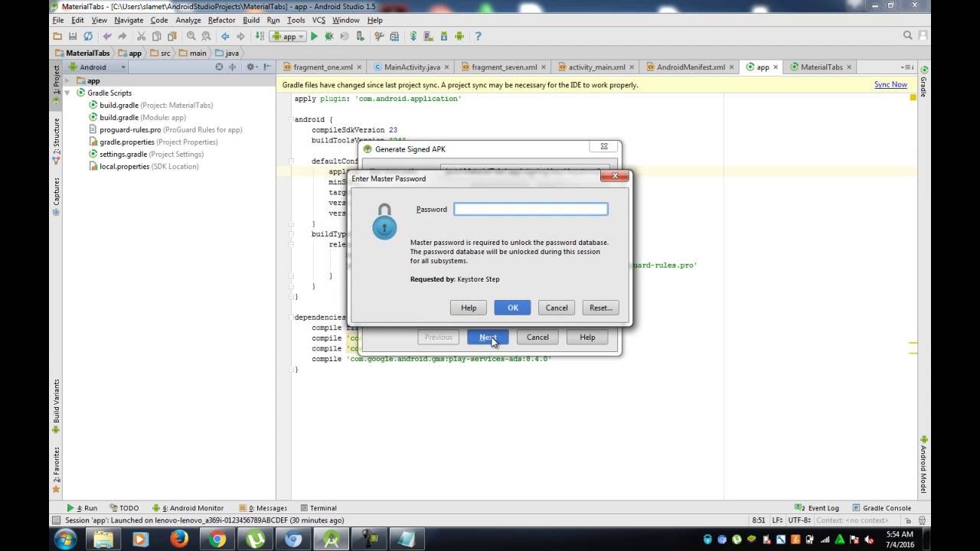Open the Build menu

point(250,20)
